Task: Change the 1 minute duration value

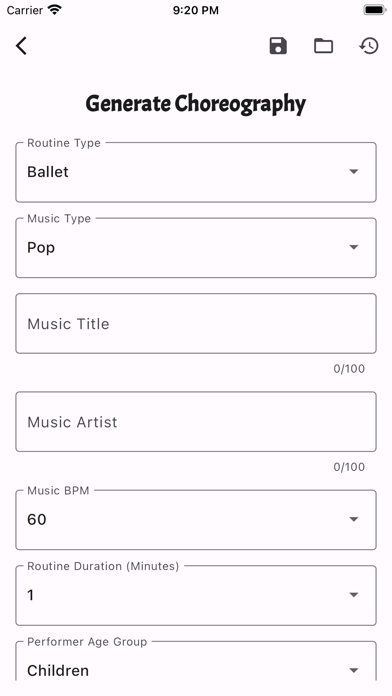Action: coord(30,595)
